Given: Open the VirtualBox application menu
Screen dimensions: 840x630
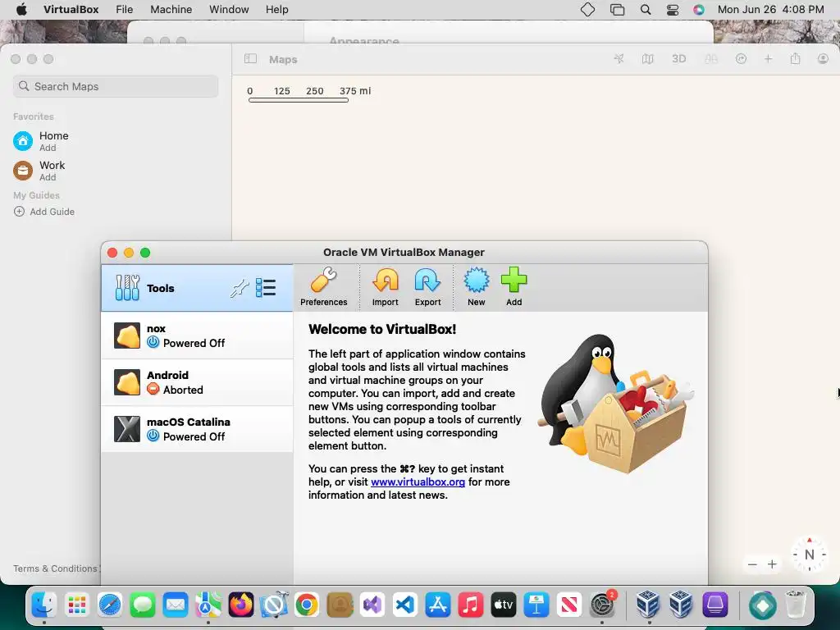Looking at the screenshot, I should pos(71,10).
